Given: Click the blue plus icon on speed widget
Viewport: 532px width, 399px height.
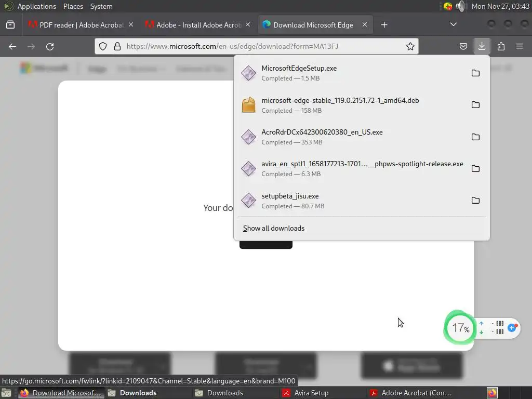Looking at the screenshot, I should tap(512, 328).
